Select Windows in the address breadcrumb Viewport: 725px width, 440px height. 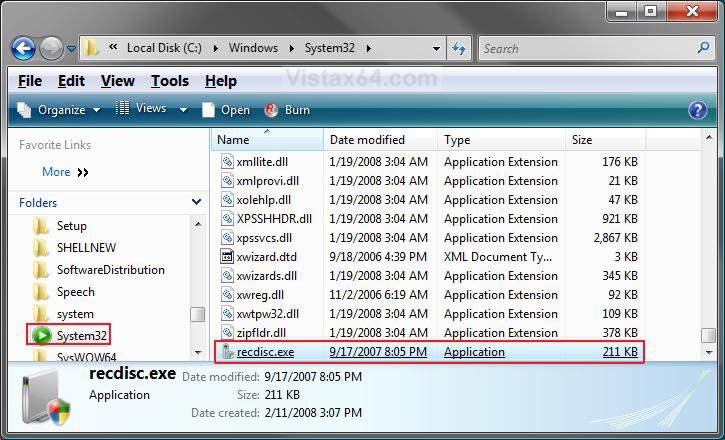coord(253,48)
